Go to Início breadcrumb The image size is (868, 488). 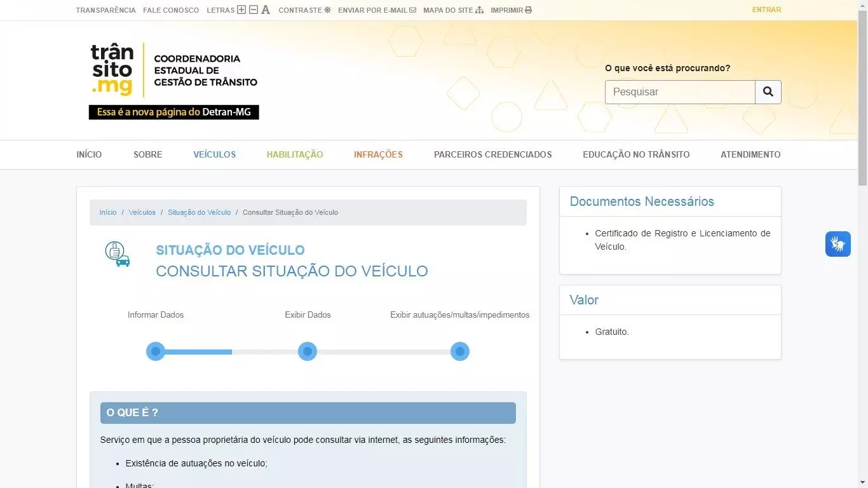point(108,212)
